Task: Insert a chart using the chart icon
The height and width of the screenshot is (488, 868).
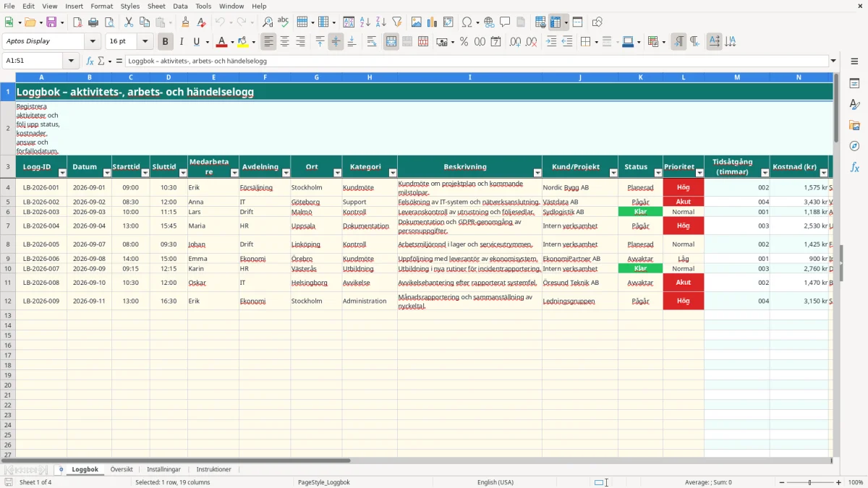Action: 433,22
